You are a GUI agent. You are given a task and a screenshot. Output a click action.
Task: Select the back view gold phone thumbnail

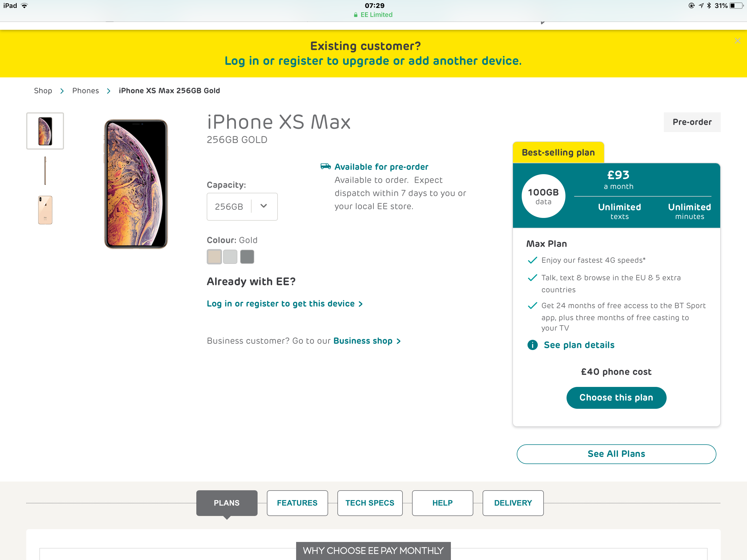pos(45,210)
